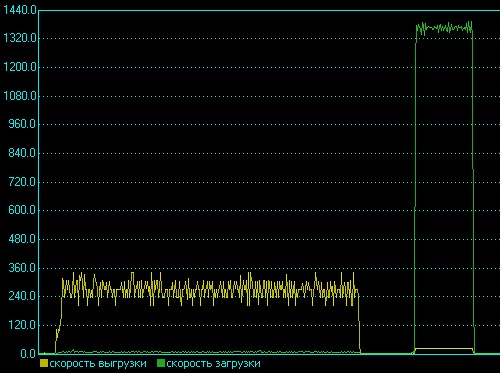
Task: Click the yellow upload speed legend swatch
Action: [x=44, y=363]
